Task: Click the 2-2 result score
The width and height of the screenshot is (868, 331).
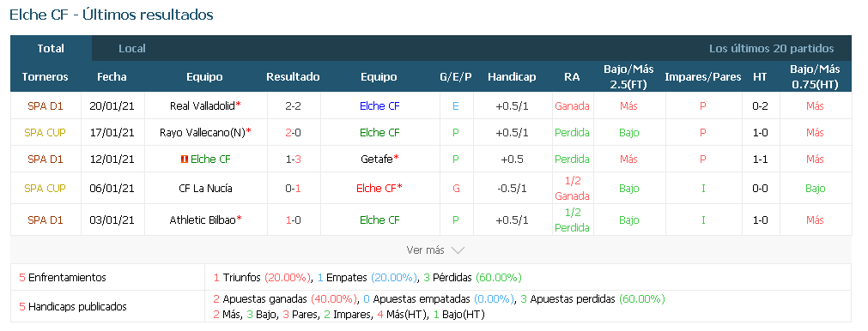Action: click(x=293, y=105)
